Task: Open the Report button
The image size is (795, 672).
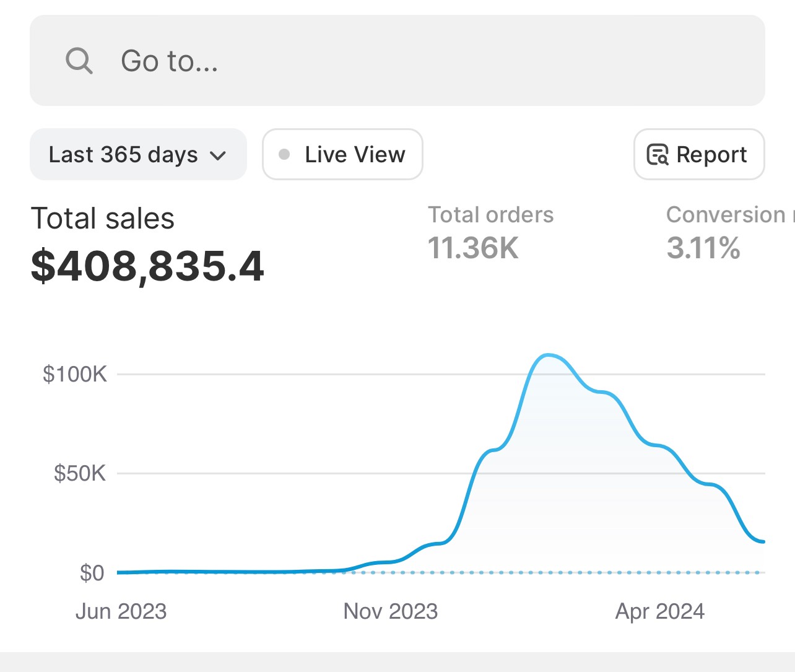Action: coord(699,154)
